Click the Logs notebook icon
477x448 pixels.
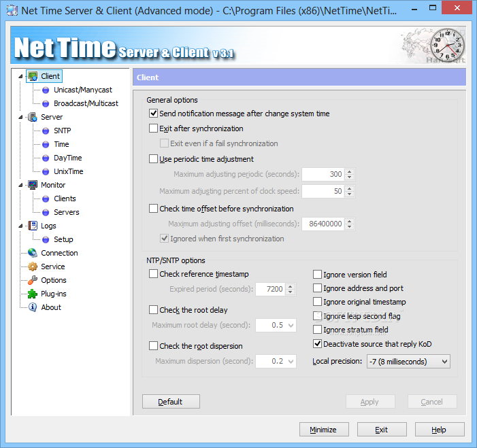tap(33, 226)
